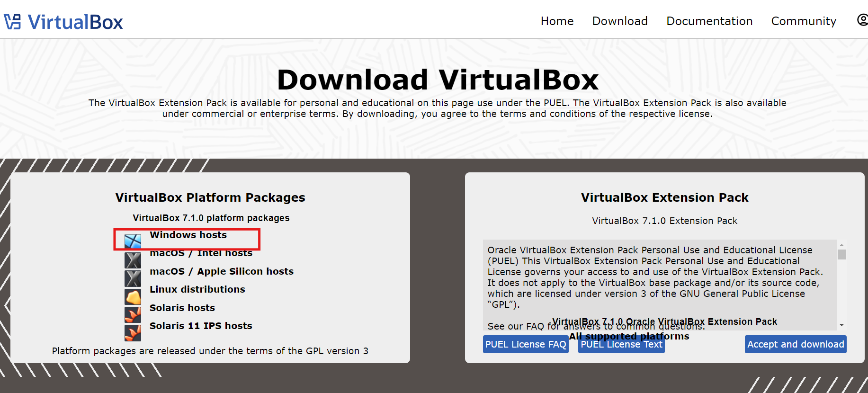Click the Download VirtualBox page title
The height and width of the screenshot is (393, 868).
(x=438, y=80)
